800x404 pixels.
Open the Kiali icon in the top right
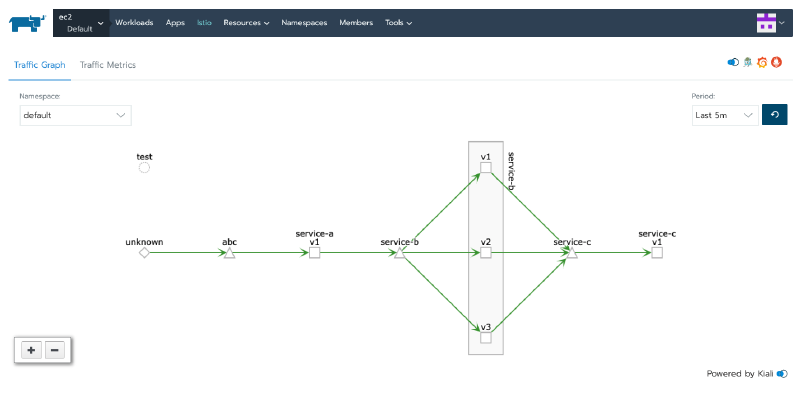[733, 62]
